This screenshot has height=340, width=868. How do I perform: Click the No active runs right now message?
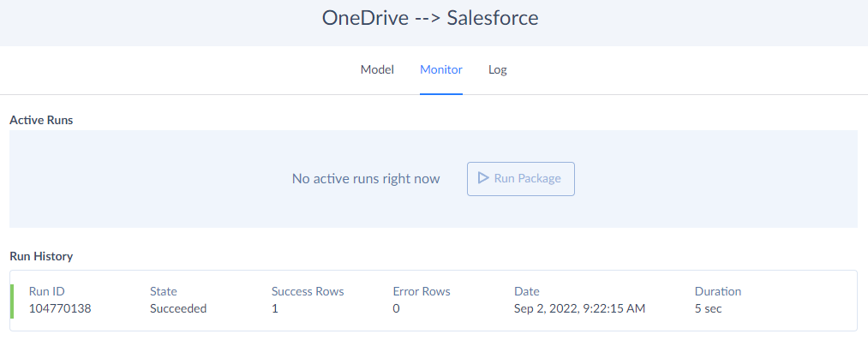(366, 179)
